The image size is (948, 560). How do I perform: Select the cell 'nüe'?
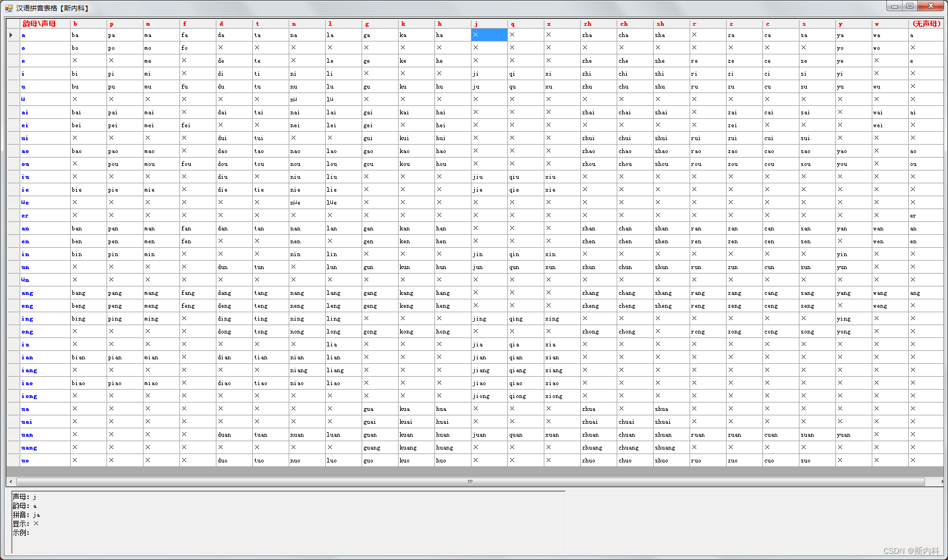tap(307, 202)
